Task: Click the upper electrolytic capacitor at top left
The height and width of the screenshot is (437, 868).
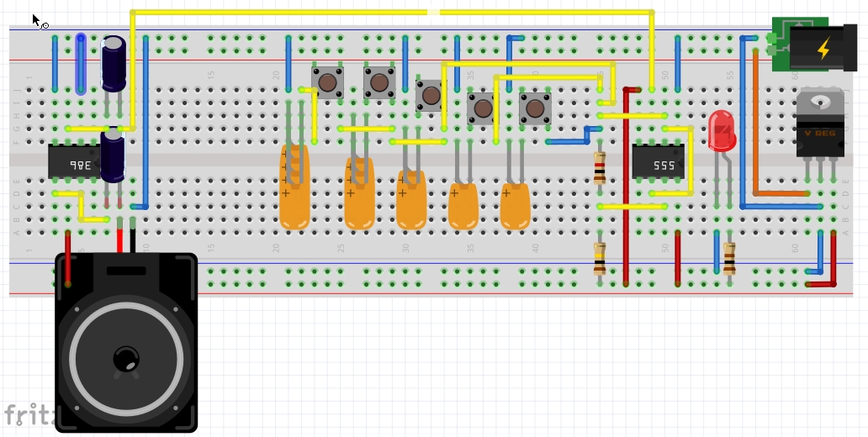Action: tap(114, 63)
